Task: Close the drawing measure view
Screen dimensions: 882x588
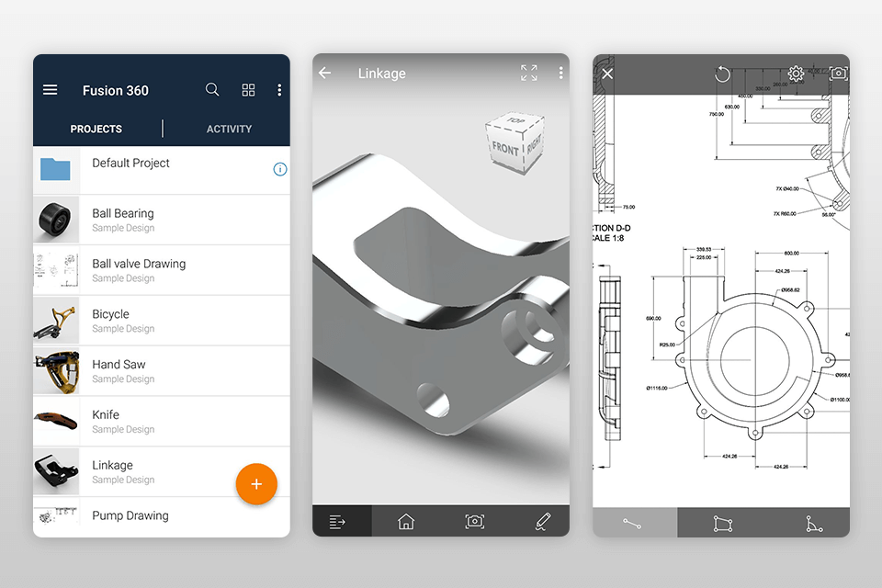Action: tap(607, 73)
